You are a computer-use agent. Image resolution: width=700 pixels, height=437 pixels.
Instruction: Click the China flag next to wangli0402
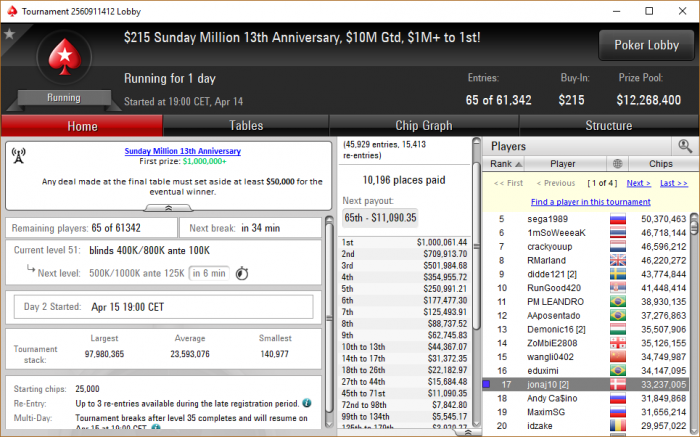point(617,357)
